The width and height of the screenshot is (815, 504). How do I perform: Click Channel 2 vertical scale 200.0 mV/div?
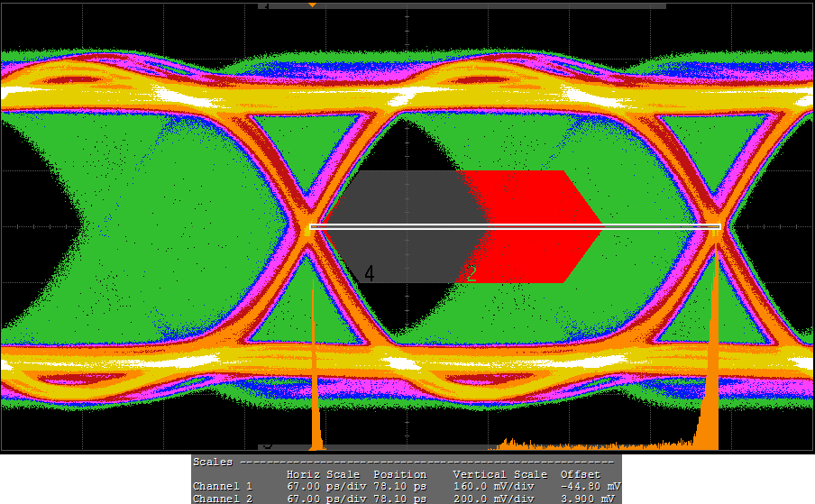(x=494, y=498)
